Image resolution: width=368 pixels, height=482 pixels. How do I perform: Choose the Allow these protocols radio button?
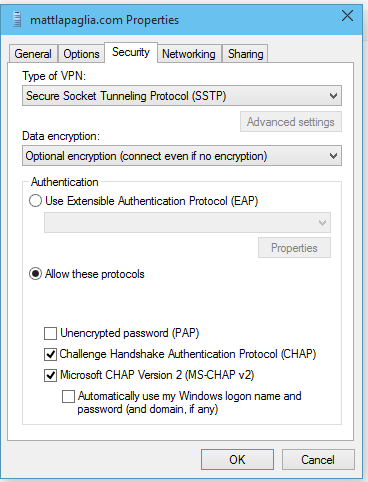[36, 274]
